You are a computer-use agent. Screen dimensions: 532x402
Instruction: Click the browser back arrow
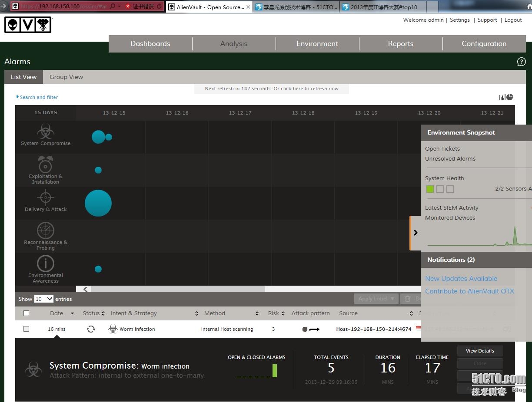[x=3, y=6]
